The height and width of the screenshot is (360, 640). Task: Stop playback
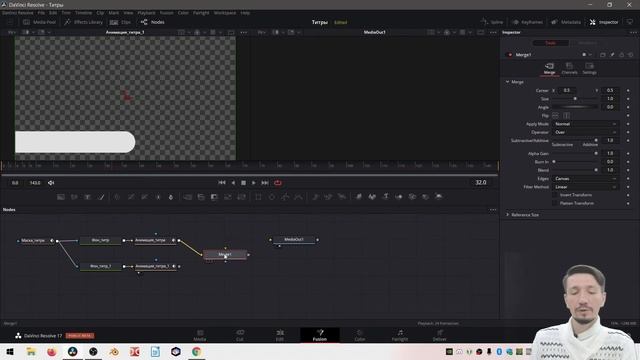pos(243,183)
